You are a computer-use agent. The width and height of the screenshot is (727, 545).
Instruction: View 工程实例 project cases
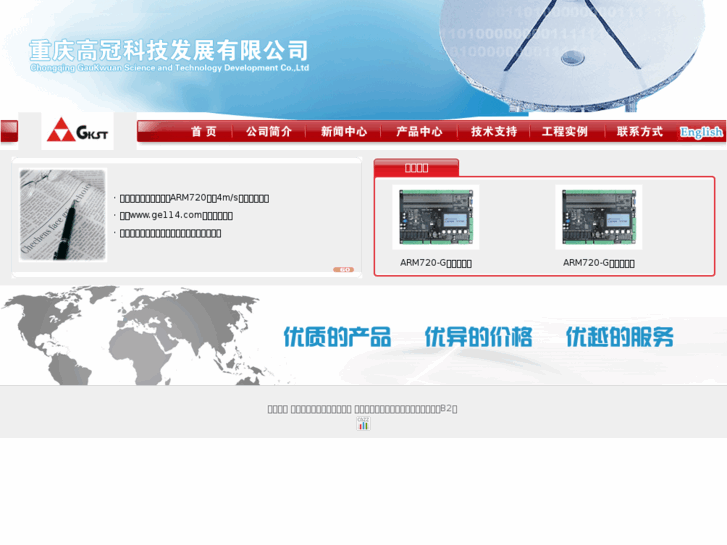point(565,132)
